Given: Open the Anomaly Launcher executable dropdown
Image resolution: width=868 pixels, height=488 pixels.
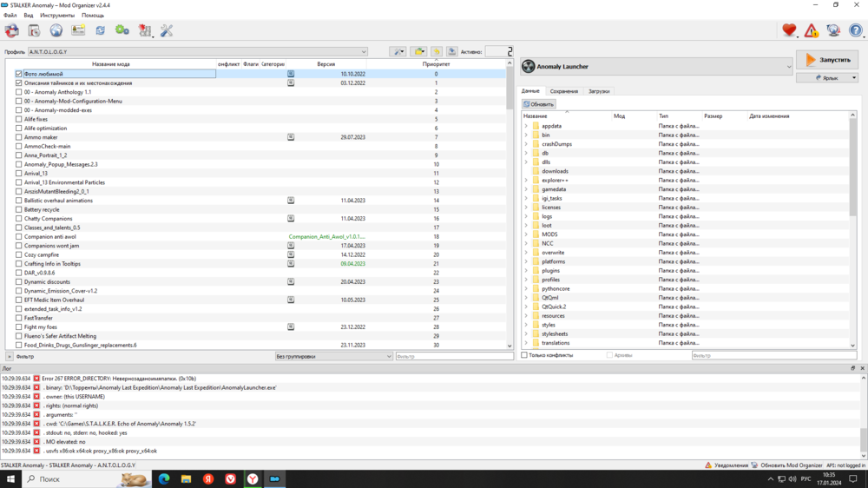Looking at the screenshot, I should 656,66.
